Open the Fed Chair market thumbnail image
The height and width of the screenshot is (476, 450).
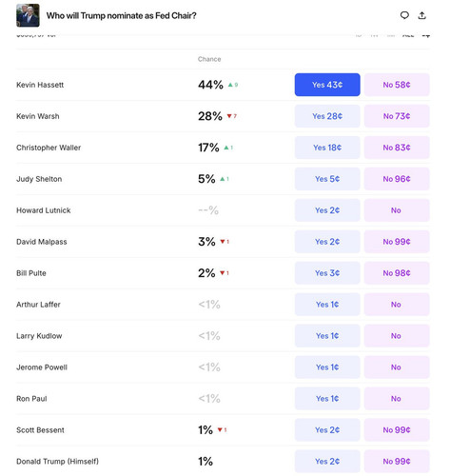point(28,15)
